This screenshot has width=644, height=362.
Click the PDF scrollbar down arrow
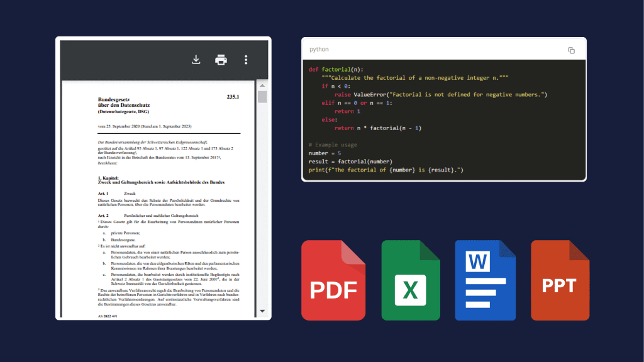pyautogui.click(x=262, y=311)
